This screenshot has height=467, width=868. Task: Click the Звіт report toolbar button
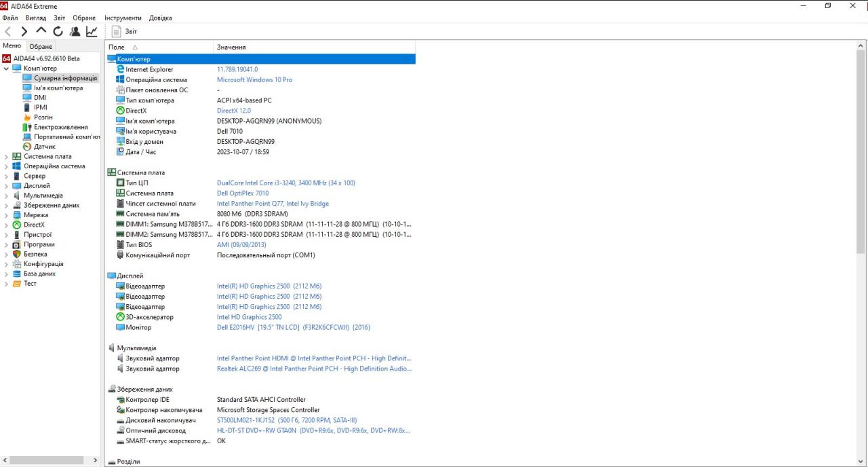pyautogui.click(x=125, y=31)
